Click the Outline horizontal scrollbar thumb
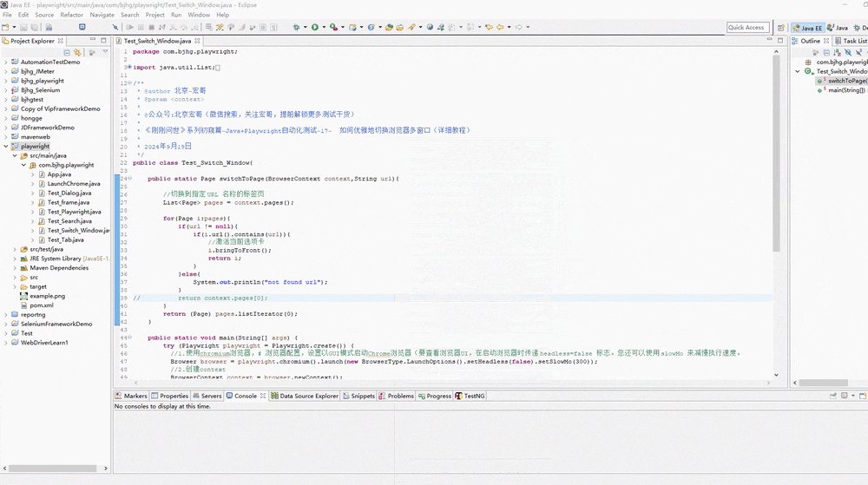 tap(823, 383)
